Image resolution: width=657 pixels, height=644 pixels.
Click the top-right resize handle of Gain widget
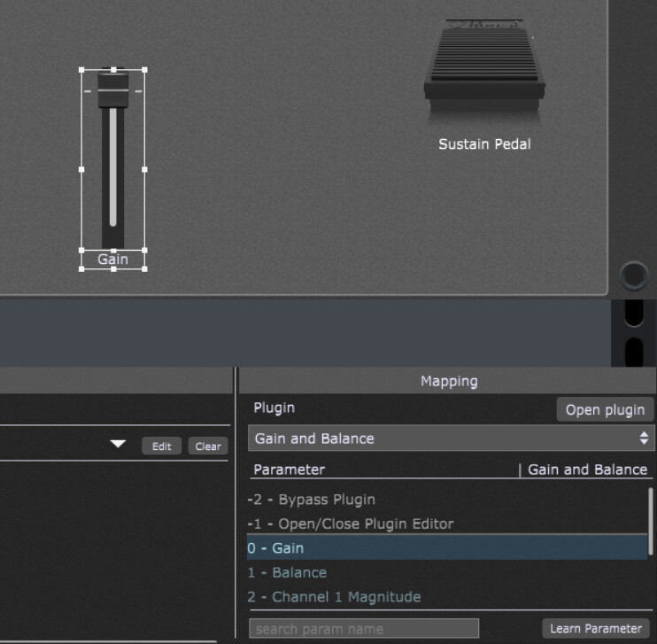pyautogui.click(x=144, y=70)
